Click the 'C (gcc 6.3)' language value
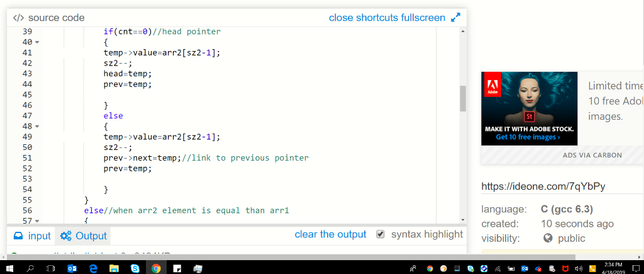The height and width of the screenshot is (274, 644). [567, 209]
